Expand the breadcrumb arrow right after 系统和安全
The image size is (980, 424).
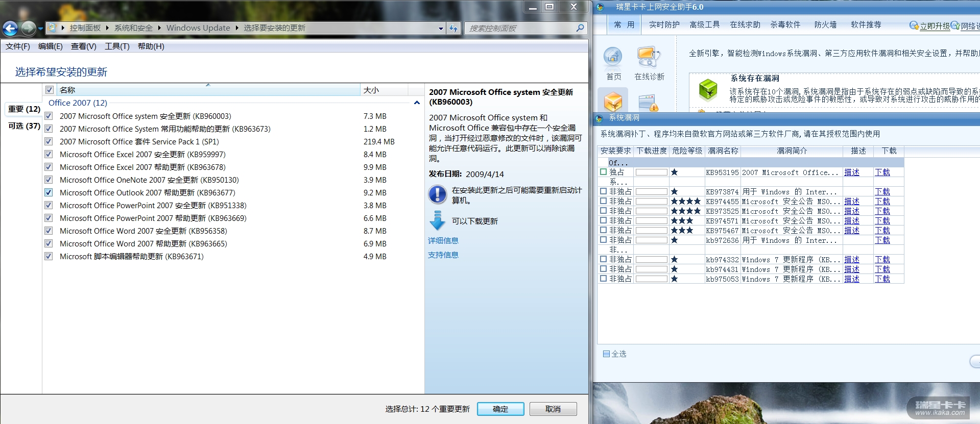(x=159, y=28)
